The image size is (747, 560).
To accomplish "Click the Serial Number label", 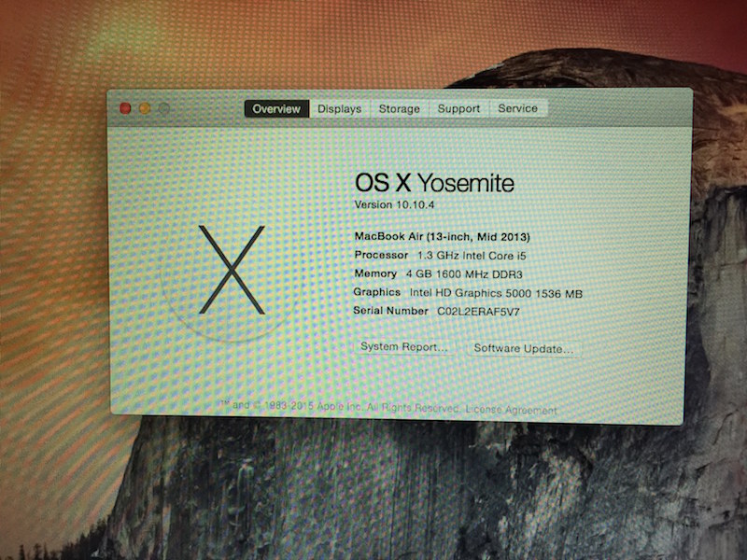I will 390,311.
